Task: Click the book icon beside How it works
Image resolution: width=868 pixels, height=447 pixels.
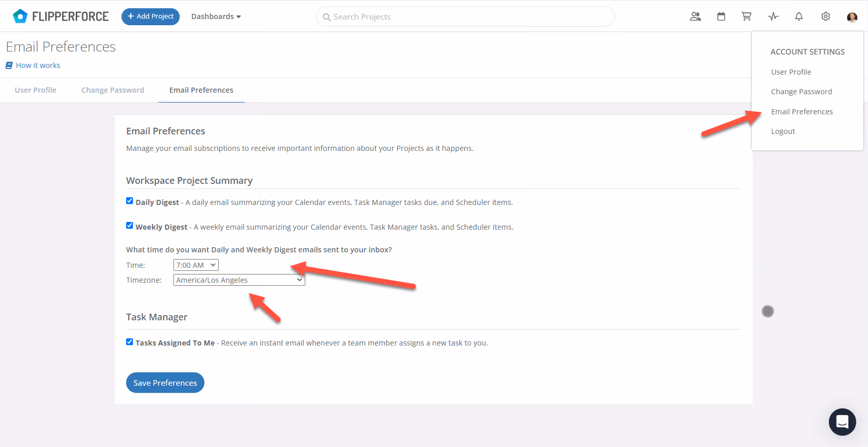Action: pyautogui.click(x=9, y=65)
